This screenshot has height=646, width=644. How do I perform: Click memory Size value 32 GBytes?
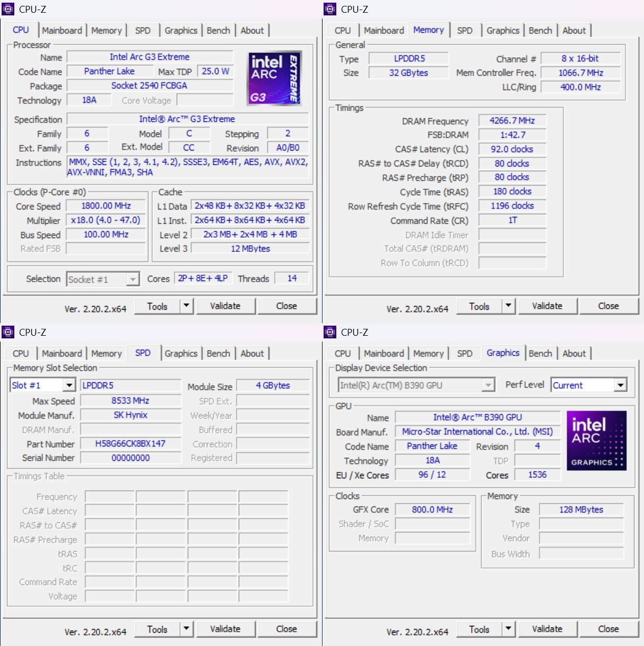coord(409,73)
